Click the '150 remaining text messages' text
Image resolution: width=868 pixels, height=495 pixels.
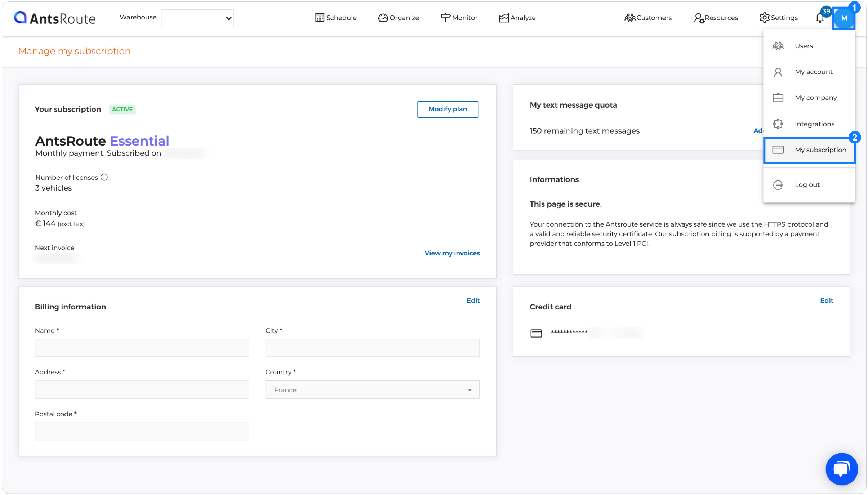point(584,131)
